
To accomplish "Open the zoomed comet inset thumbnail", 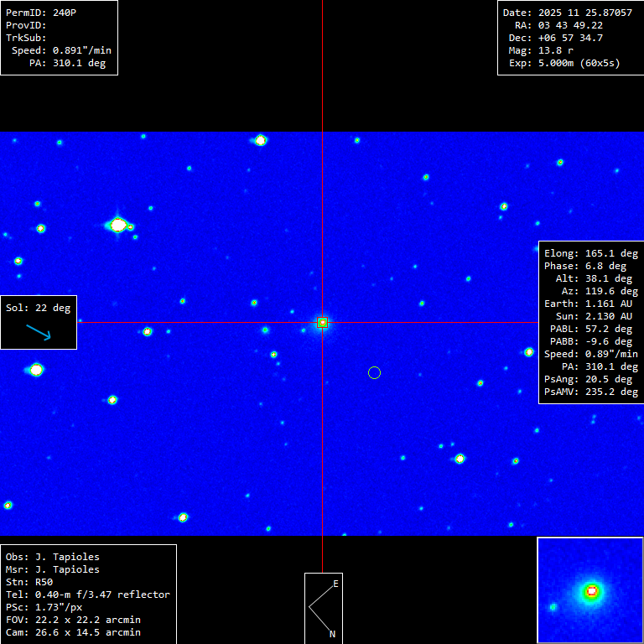I will coord(589,589).
